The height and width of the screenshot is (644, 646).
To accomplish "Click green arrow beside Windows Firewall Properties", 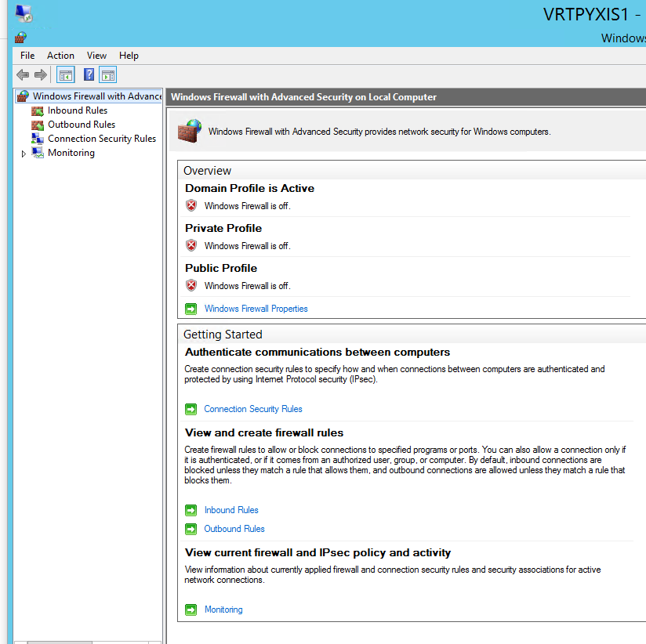I will (191, 309).
